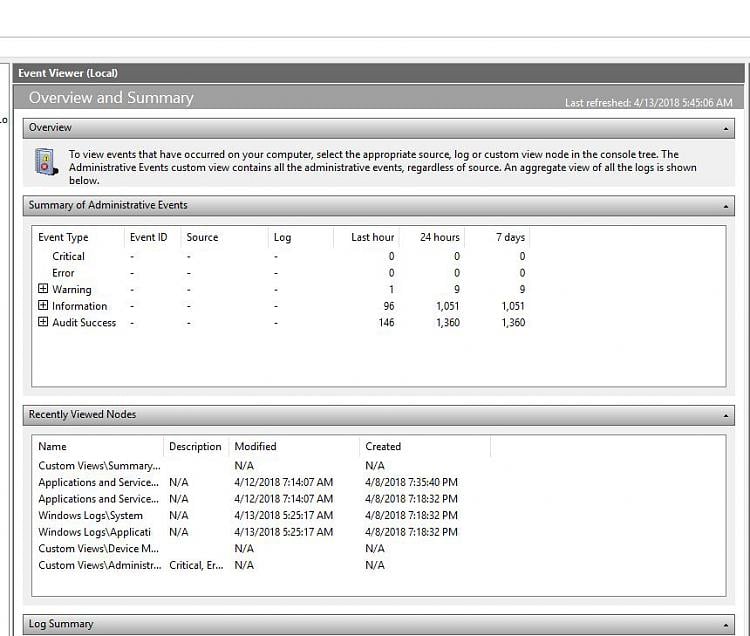Open Custom Views\Summary recent node

(x=99, y=465)
